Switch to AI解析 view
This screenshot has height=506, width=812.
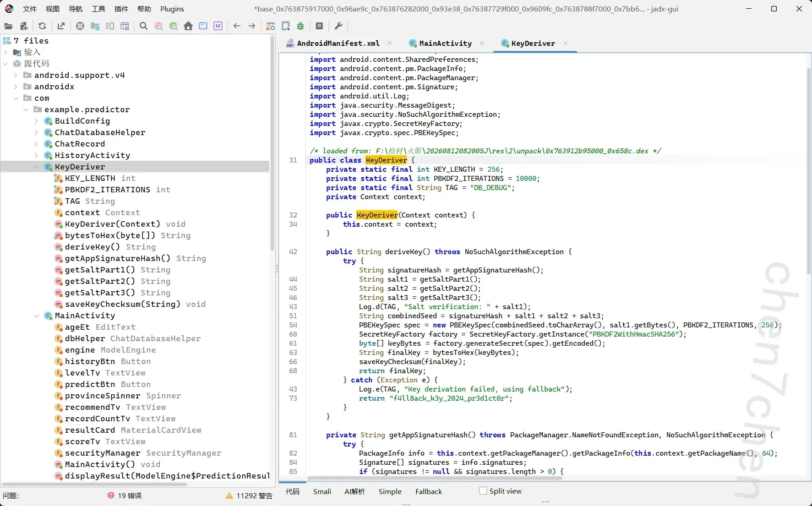(x=354, y=491)
